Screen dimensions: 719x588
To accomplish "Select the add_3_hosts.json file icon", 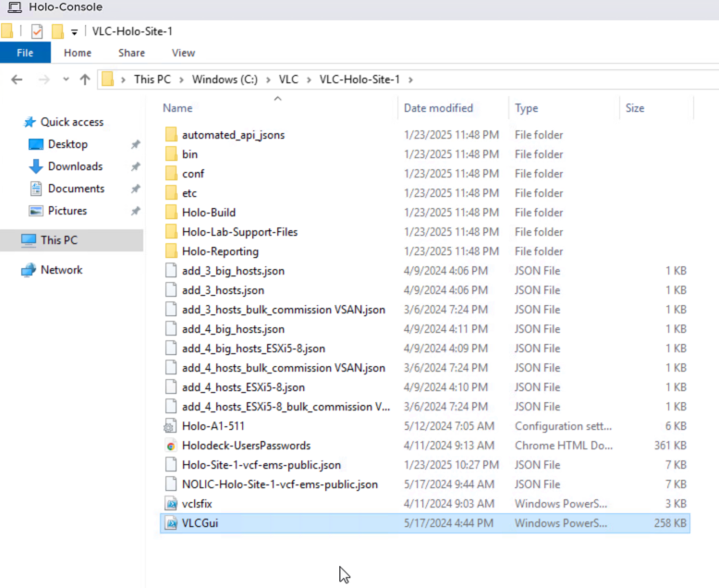I will point(171,290).
